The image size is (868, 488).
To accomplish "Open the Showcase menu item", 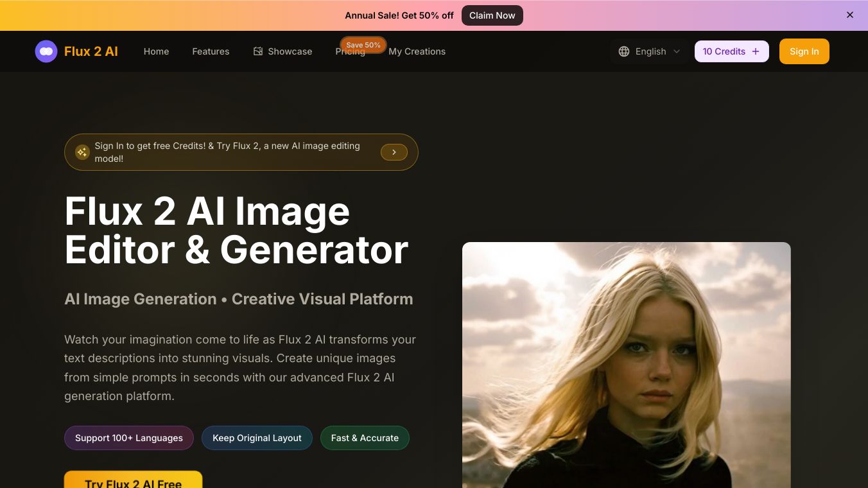I will (282, 51).
